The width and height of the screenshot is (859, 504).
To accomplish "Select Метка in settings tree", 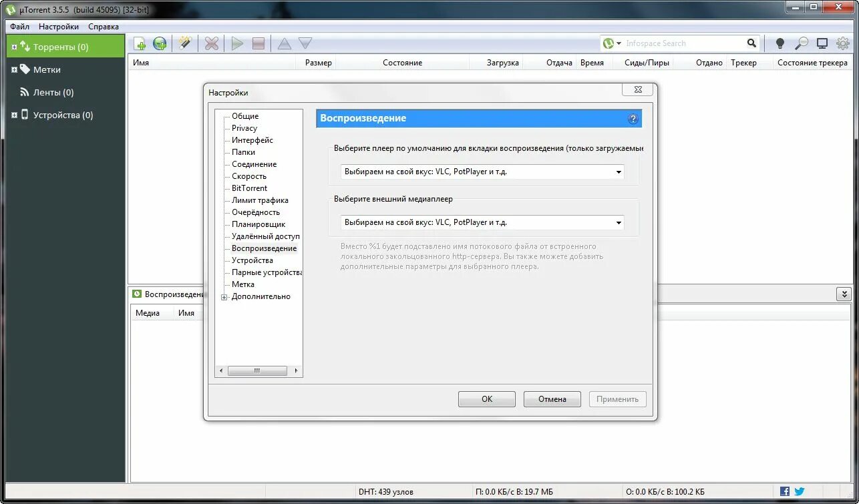I will [243, 284].
